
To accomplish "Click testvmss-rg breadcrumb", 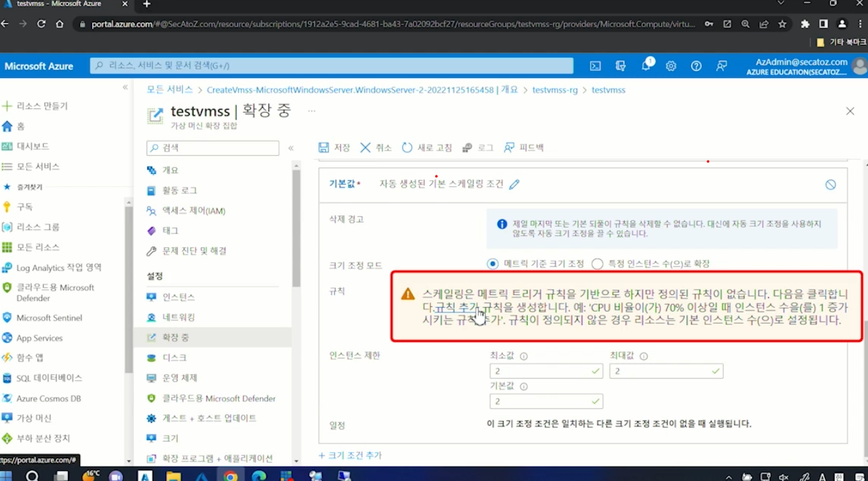I will point(555,89).
